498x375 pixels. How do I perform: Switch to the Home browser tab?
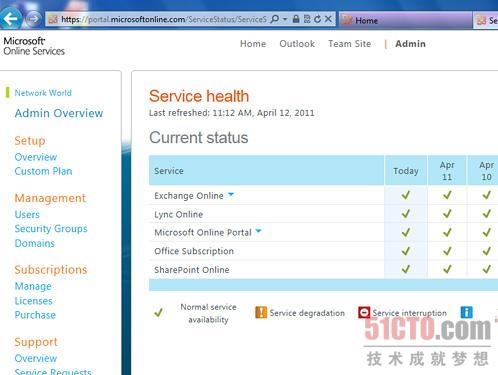(x=406, y=20)
